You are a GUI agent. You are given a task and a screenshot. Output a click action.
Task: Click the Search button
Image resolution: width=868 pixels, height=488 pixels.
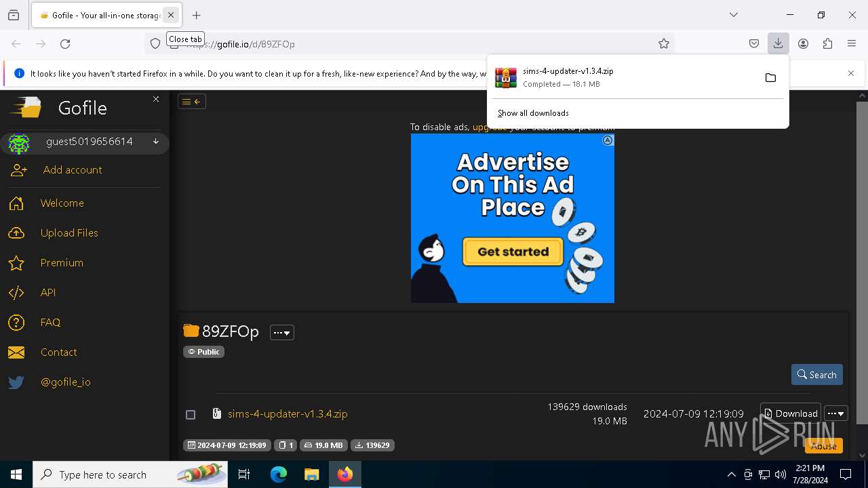(816, 375)
